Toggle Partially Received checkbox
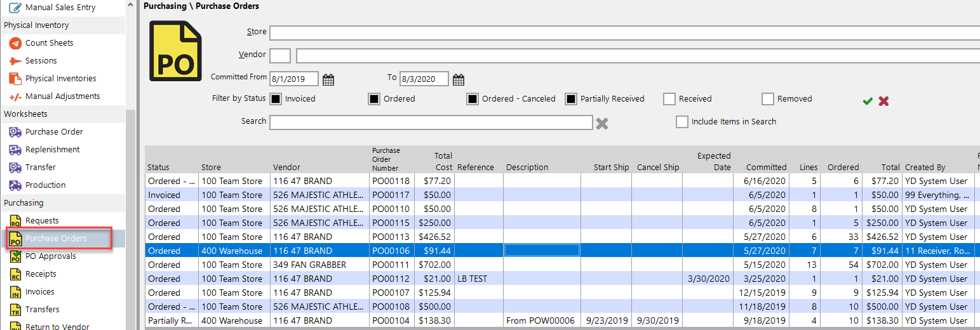 [x=571, y=99]
